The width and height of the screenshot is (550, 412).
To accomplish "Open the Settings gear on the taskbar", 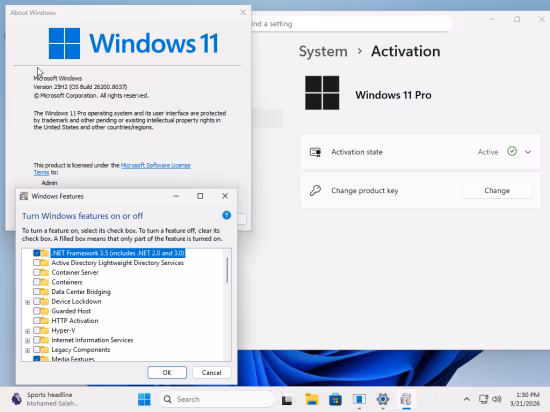I will click(383, 399).
